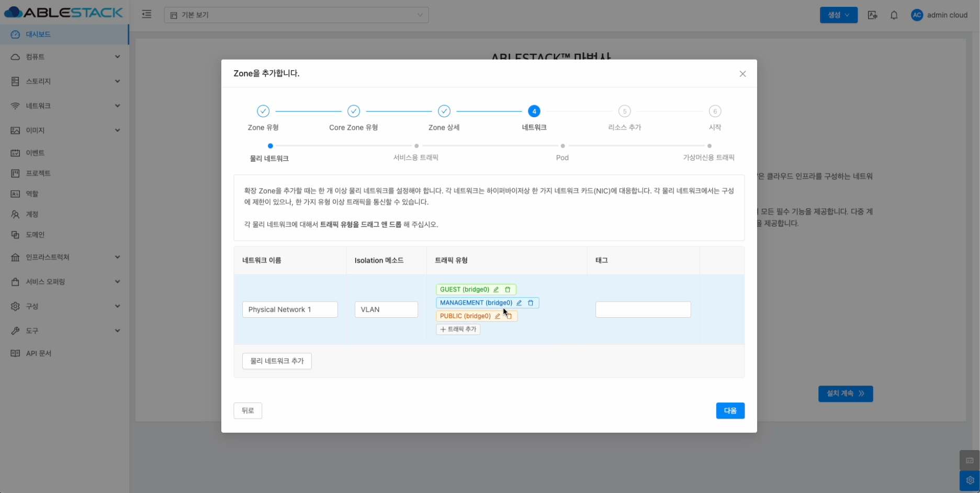Delete the GUEST traffic type tag

point(508,289)
